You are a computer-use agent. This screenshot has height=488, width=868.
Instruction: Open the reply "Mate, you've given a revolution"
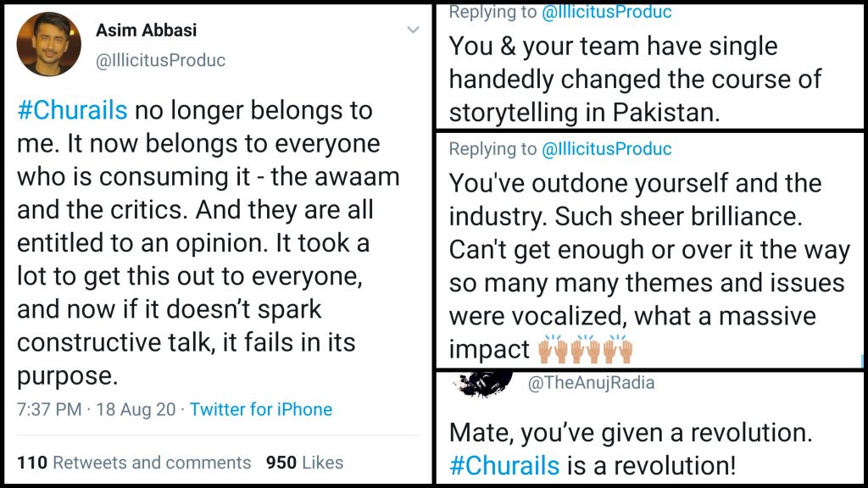[x=631, y=434]
